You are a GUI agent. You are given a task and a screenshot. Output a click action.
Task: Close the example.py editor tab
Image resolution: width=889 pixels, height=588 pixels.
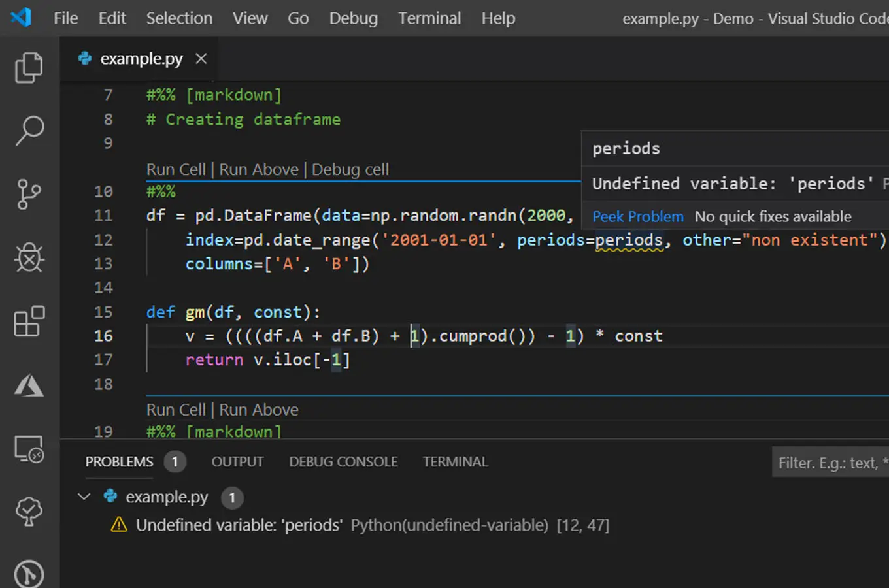(201, 59)
